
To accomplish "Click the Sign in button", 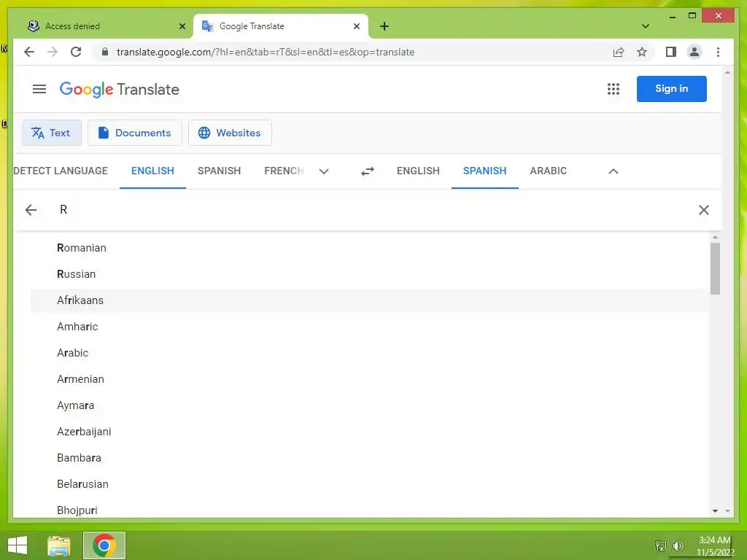I will point(671,88).
